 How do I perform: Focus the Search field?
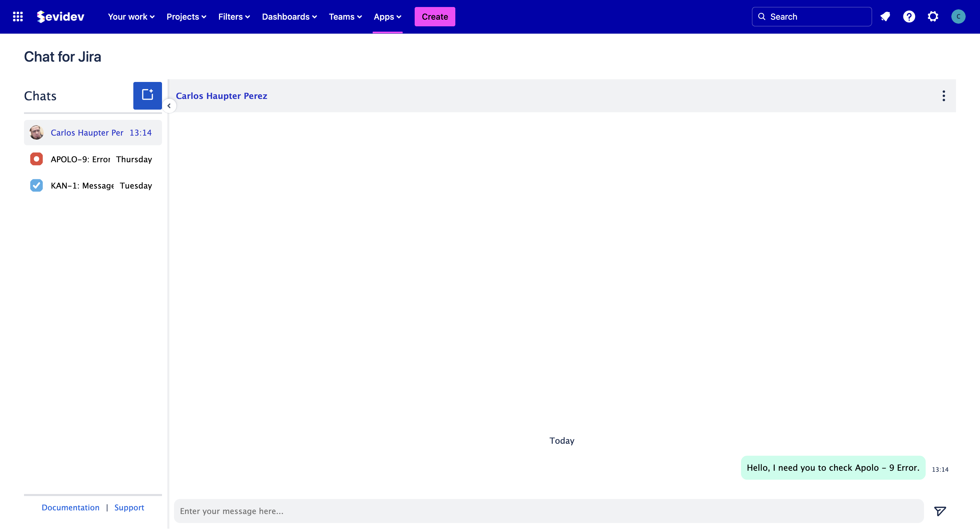(811, 17)
